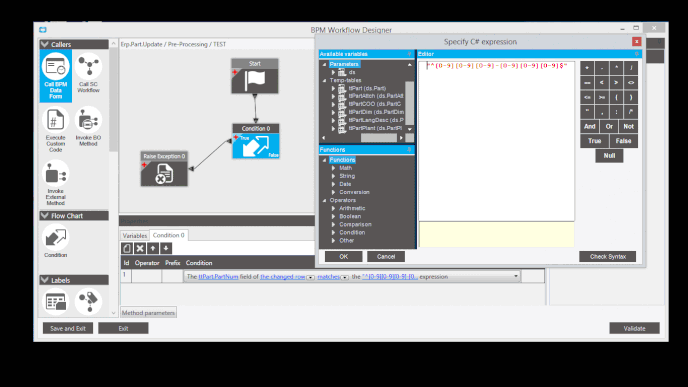Screen dimensions: 688x387
Task: Pick the Execute Custom Code icon
Action: pyautogui.click(x=56, y=120)
